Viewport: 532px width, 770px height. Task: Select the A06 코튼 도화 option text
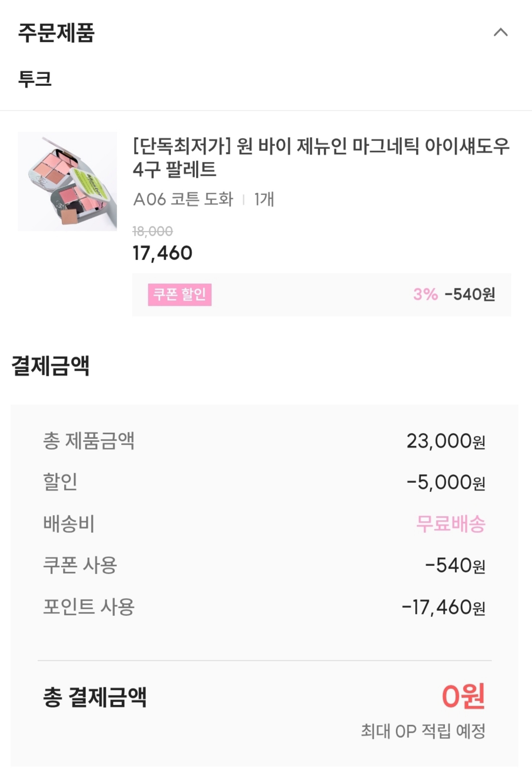click(x=183, y=199)
